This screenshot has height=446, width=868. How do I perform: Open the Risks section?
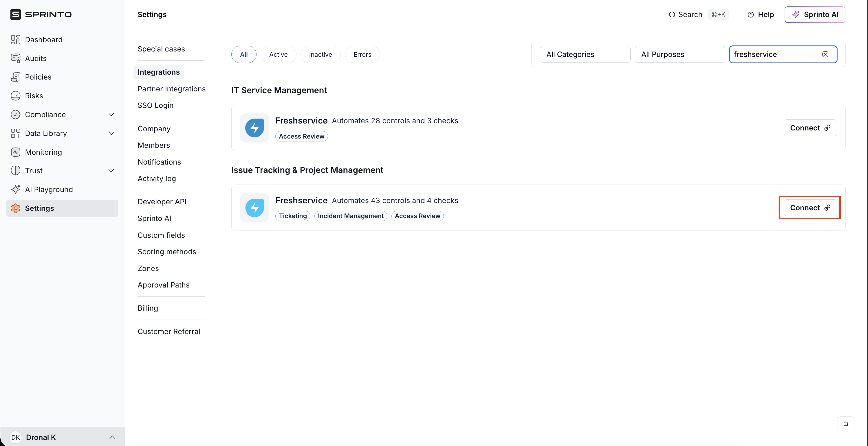point(34,96)
